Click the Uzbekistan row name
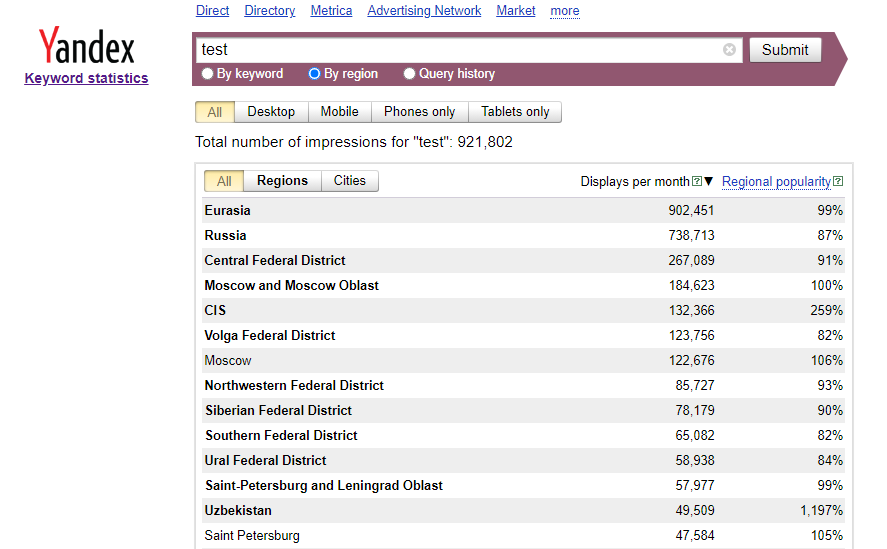The height and width of the screenshot is (549, 887). [x=238, y=511]
